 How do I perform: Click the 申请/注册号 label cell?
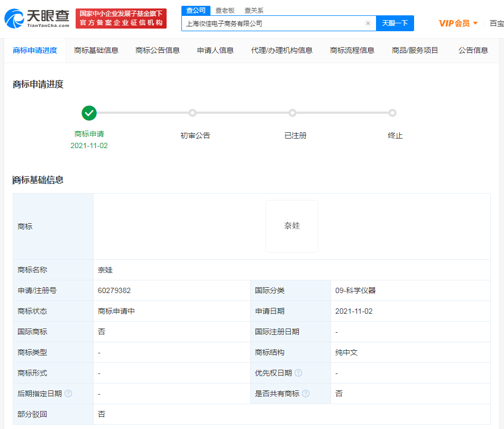click(53, 290)
